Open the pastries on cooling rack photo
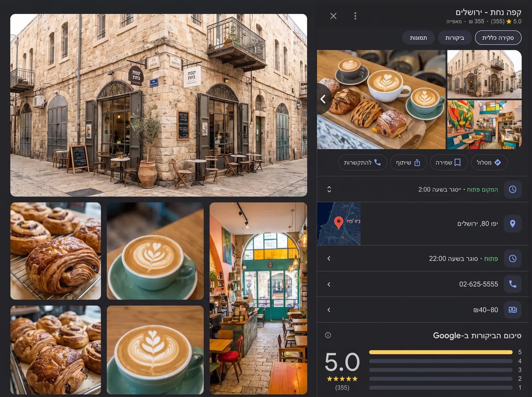Screen dimensions: 532x397 56,251
